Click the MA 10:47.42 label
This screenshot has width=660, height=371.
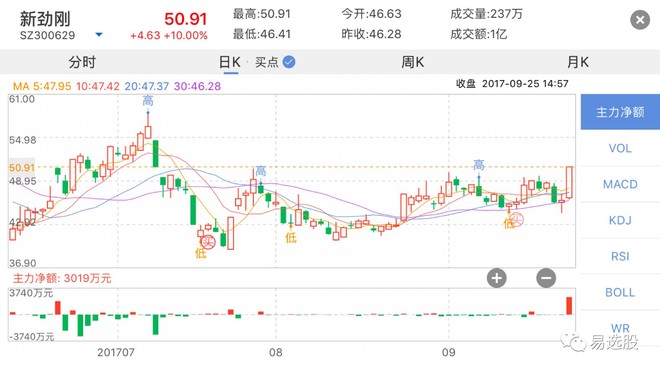(98, 86)
